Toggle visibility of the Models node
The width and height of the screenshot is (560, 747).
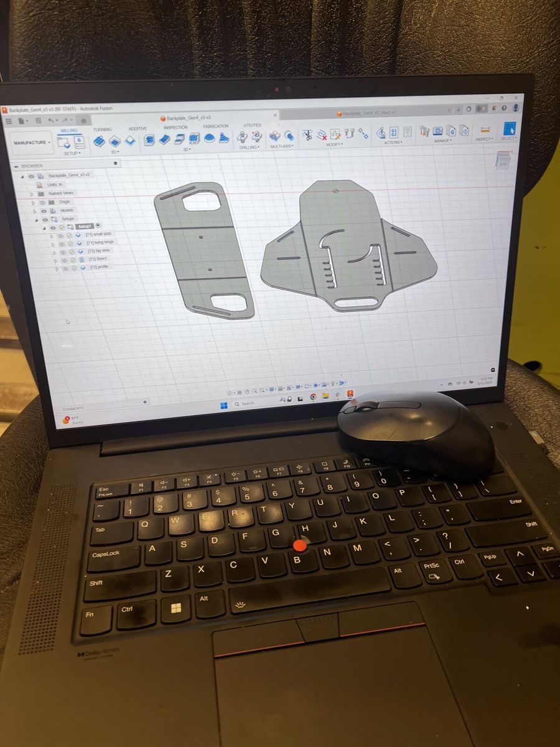(43, 210)
